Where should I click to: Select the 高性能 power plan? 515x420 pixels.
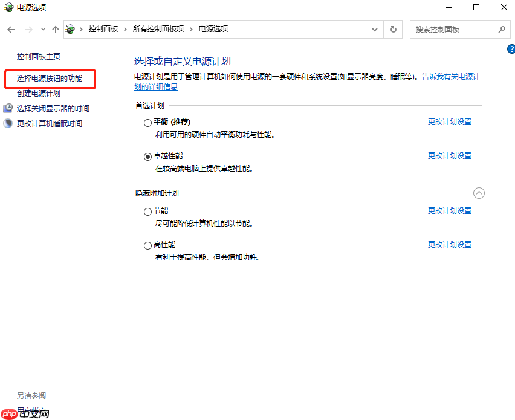click(x=147, y=245)
